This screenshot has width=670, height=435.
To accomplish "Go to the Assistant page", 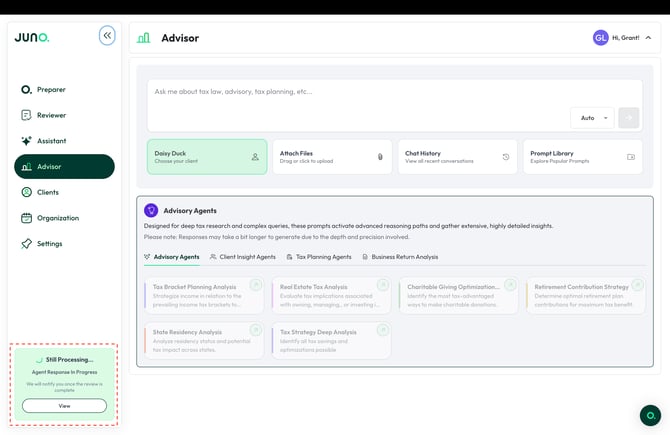I will pyautogui.click(x=64, y=141).
